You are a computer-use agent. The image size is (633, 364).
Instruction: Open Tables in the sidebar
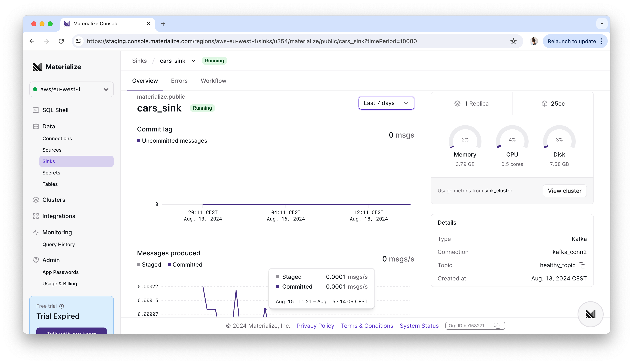(x=50, y=184)
